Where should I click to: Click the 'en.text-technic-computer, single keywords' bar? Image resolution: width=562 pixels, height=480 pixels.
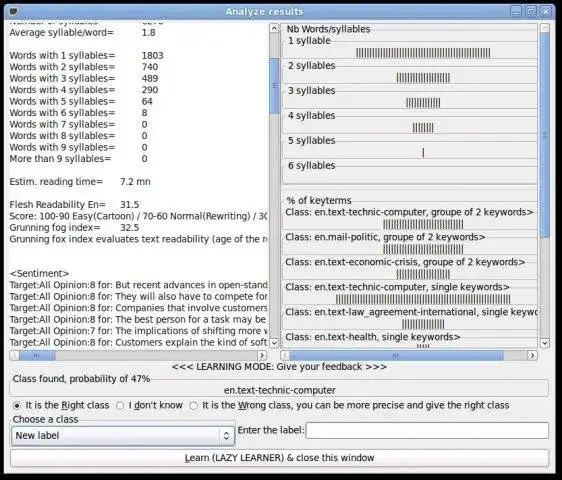[x=423, y=299]
